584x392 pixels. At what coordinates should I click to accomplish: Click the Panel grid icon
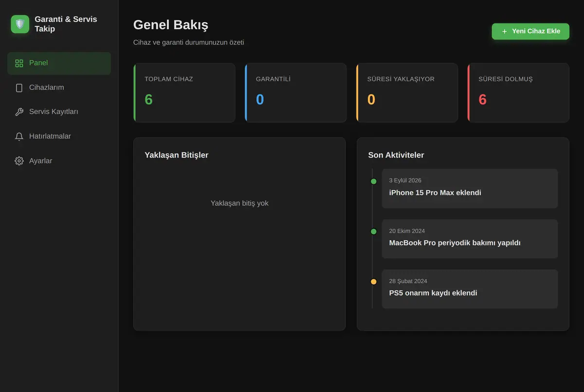[19, 63]
